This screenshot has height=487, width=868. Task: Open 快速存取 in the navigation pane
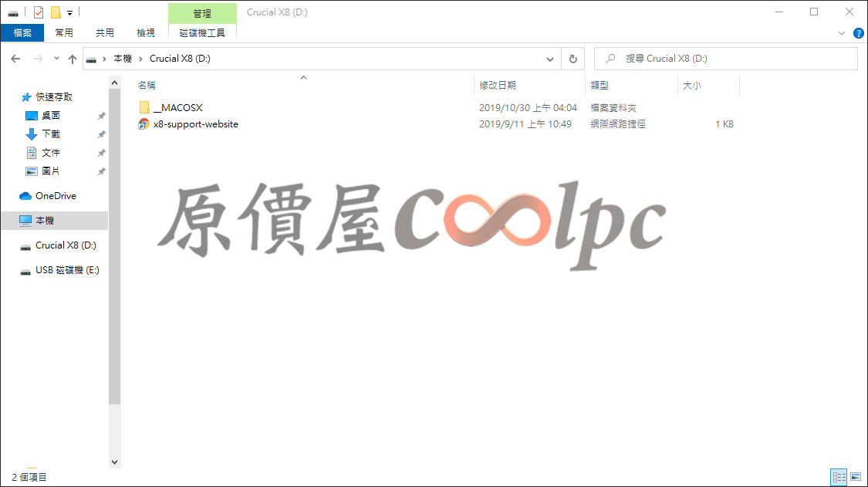click(x=54, y=97)
